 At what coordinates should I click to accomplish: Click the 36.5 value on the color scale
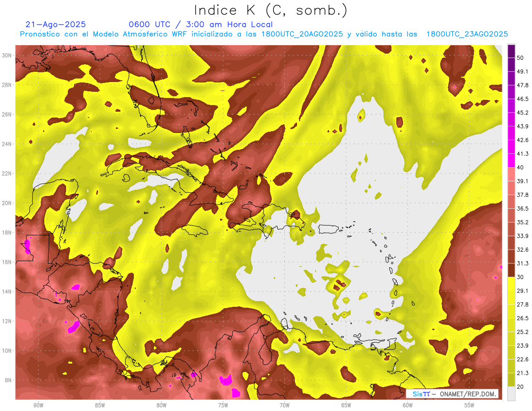(x=522, y=208)
